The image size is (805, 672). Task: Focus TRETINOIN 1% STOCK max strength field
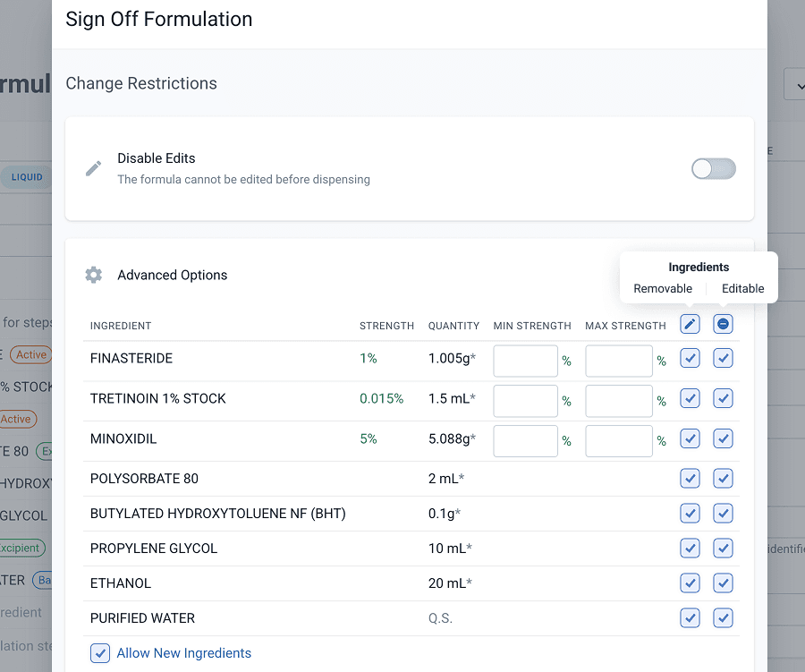click(x=619, y=401)
